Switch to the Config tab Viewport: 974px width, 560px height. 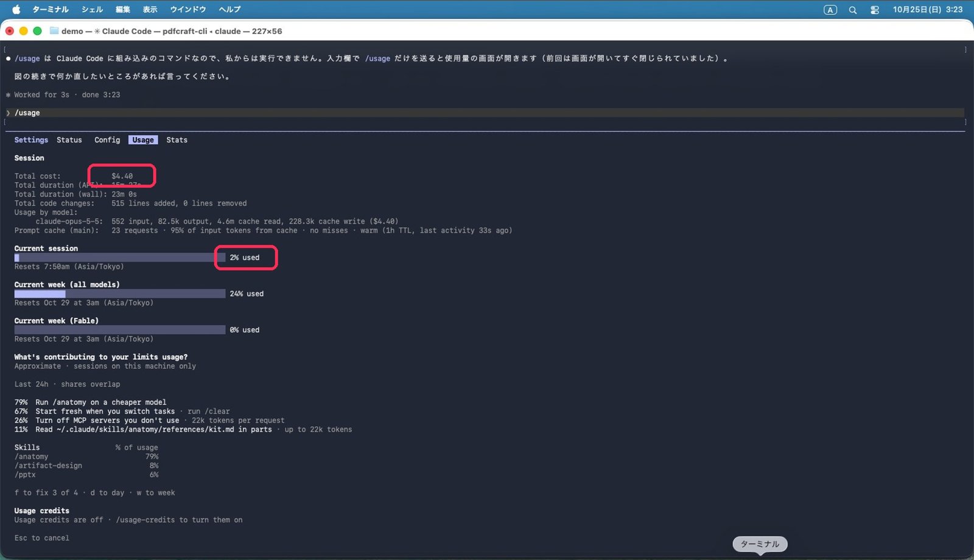[x=107, y=140]
